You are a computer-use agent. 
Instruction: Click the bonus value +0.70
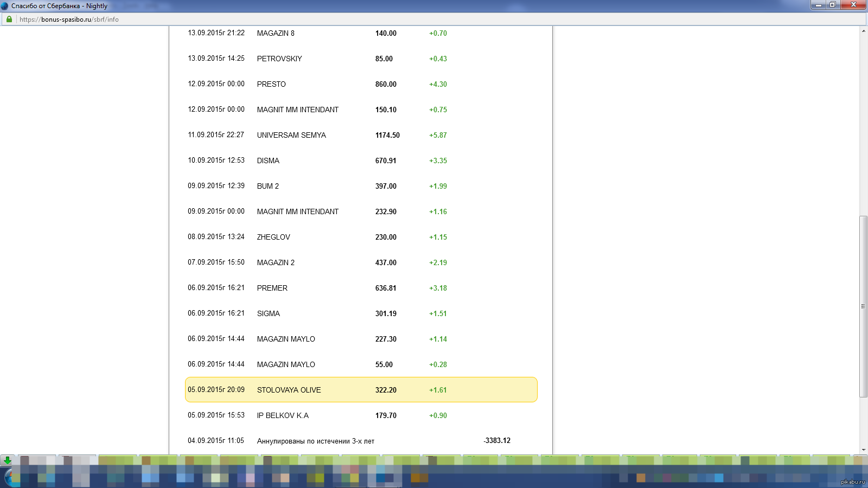click(438, 33)
